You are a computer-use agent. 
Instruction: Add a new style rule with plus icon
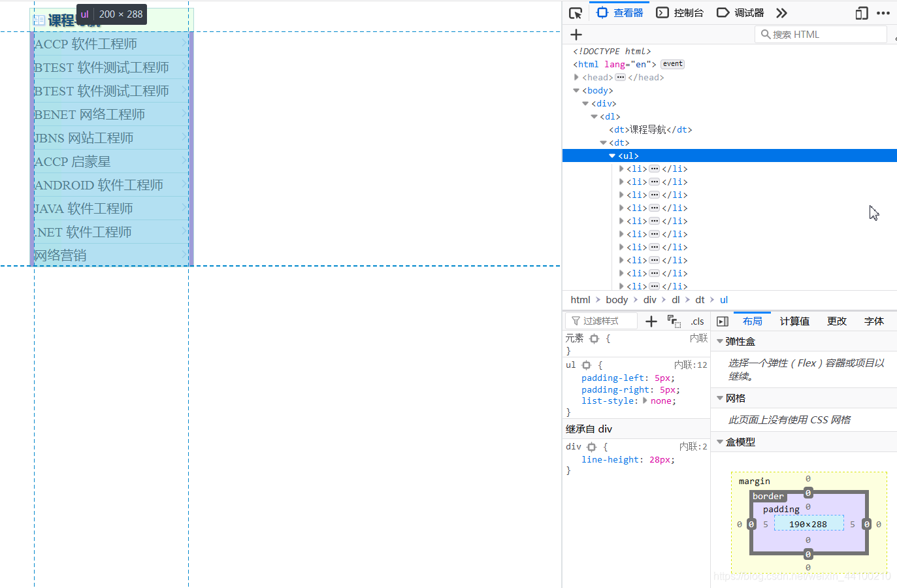click(x=651, y=321)
